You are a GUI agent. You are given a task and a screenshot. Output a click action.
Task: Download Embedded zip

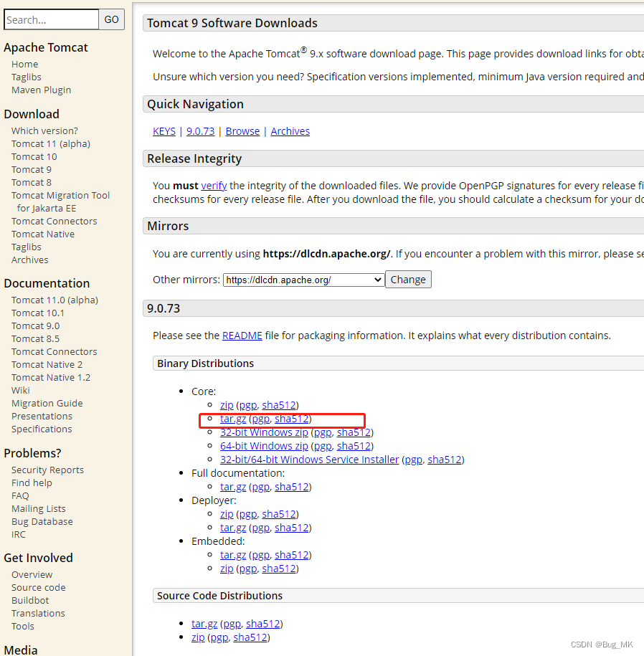pyautogui.click(x=227, y=569)
